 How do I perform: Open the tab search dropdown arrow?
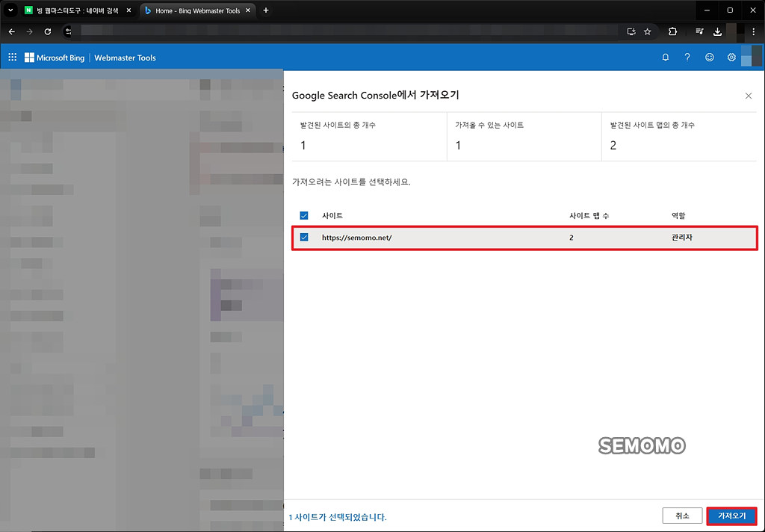coord(10,10)
